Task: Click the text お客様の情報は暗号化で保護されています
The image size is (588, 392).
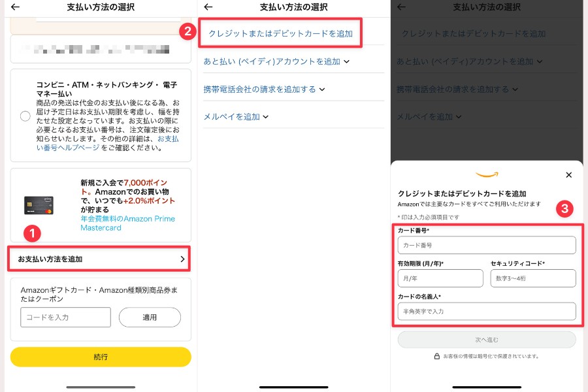Action: (x=491, y=356)
